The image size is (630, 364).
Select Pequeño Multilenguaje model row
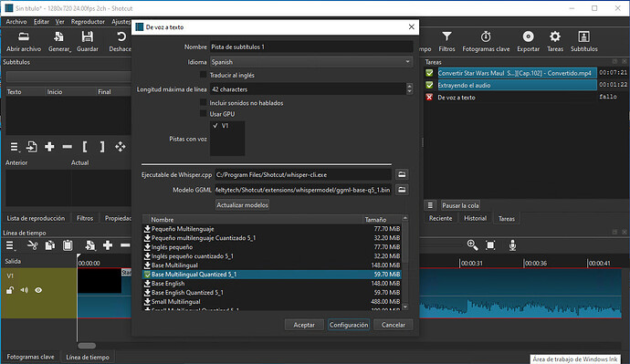[272, 229]
